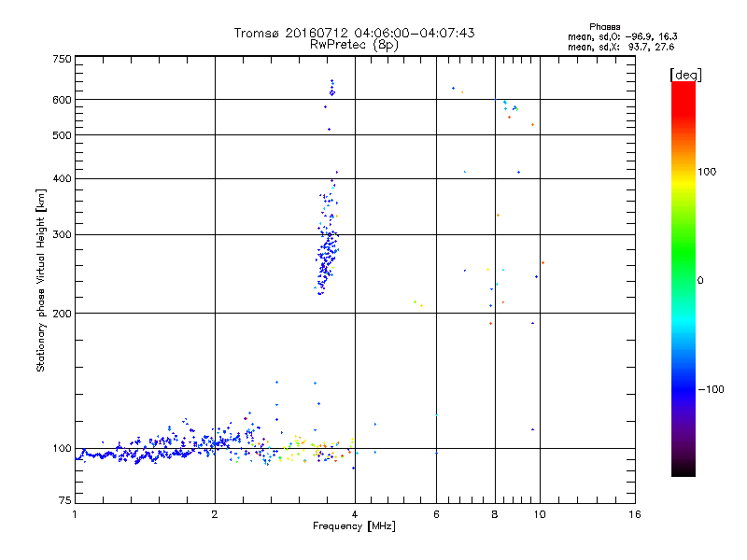Click the 'RwPretec (8p)' subtitle
The width and height of the screenshot is (747, 560).
[354, 45]
